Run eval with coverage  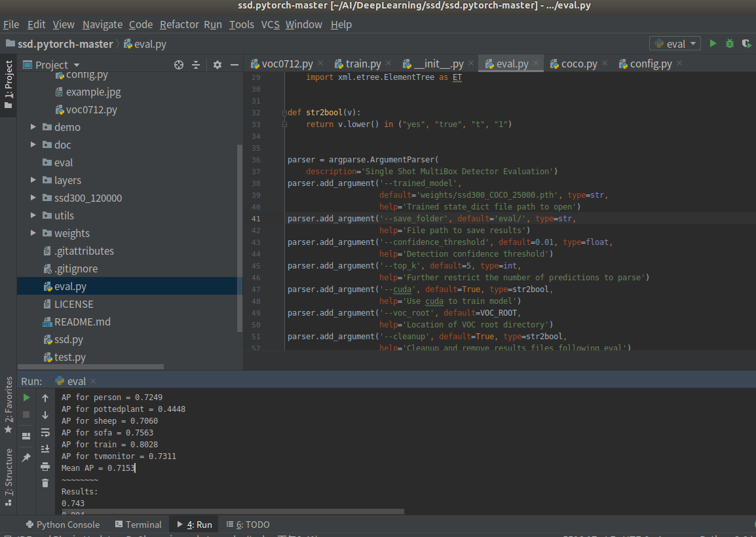[x=747, y=43]
